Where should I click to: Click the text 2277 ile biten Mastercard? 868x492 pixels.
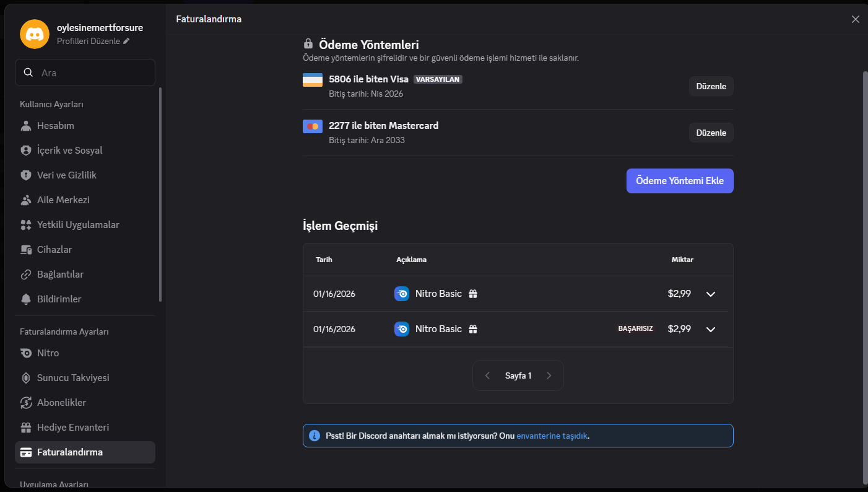pyautogui.click(x=384, y=125)
